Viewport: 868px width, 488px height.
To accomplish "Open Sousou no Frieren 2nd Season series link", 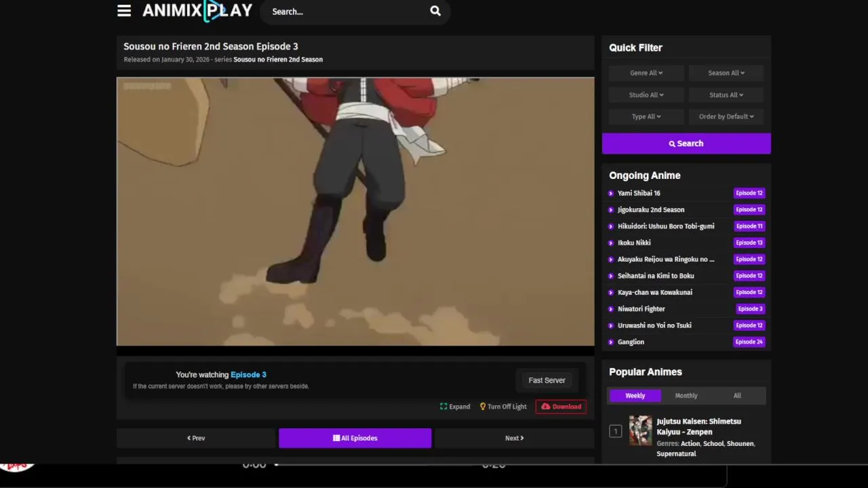I will pyautogui.click(x=278, y=60).
